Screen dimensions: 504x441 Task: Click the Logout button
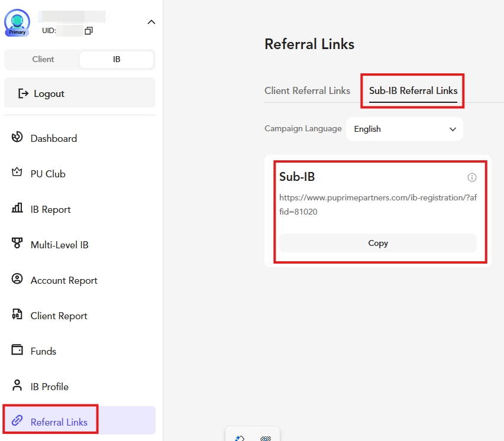[80, 92]
